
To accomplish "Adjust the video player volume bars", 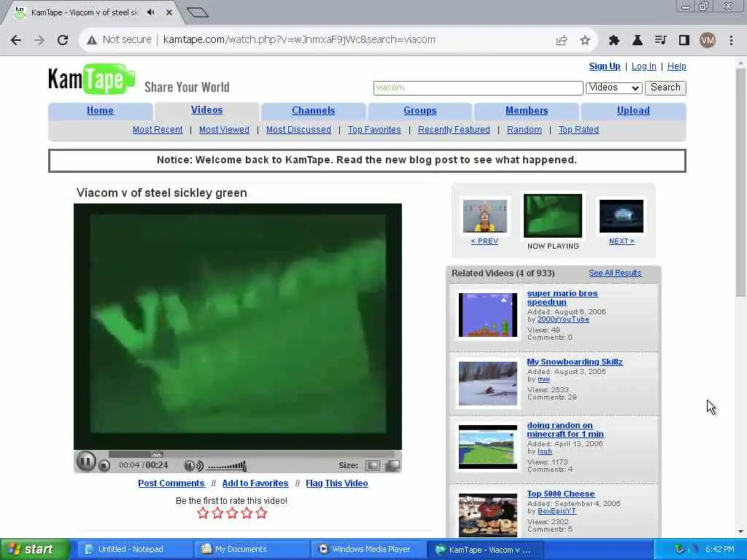I will [x=227, y=466].
